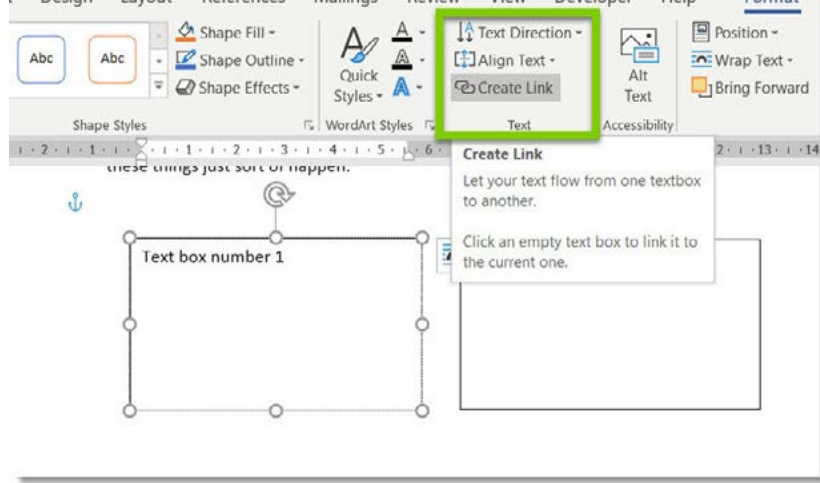Open the Shape Outline menu
820x483 pixels.
pyautogui.click(x=240, y=61)
